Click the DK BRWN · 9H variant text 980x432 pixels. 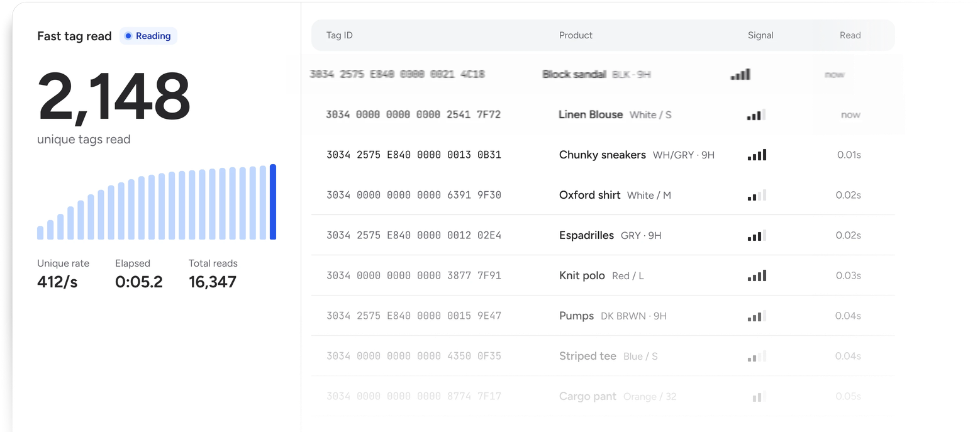[x=633, y=316]
